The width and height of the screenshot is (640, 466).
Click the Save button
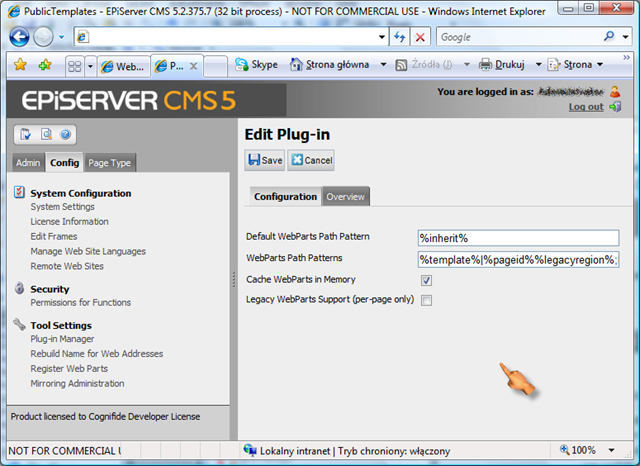pos(265,160)
